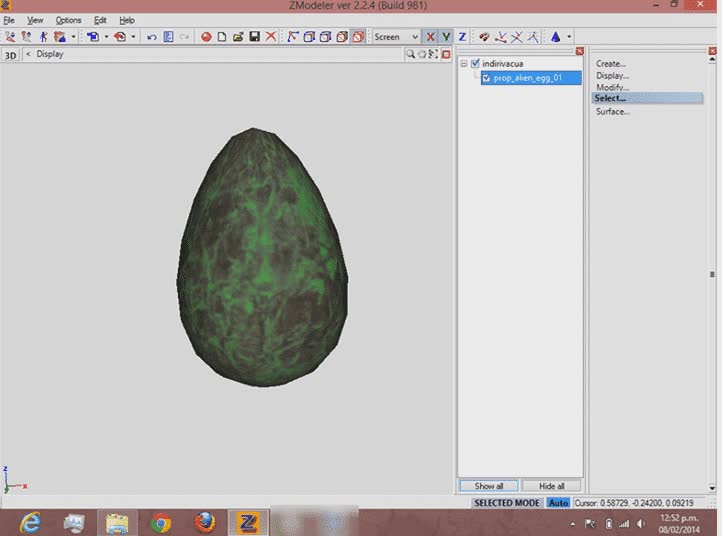Open the File menu
Image resolution: width=722 pixels, height=536 pixels.
click(x=9, y=20)
